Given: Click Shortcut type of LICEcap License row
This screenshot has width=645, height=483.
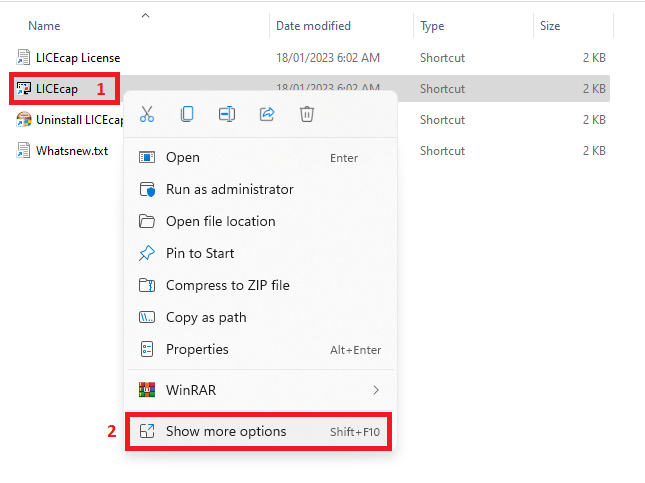Looking at the screenshot, I should pos(442,58).
